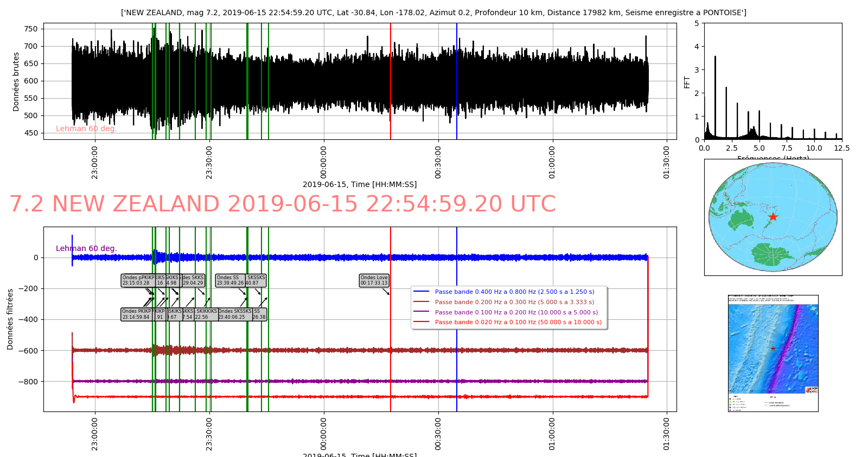Click legend entry 'Passe bande 0.020 Hz a 0.100 Hz'

[x=518, y=322]
